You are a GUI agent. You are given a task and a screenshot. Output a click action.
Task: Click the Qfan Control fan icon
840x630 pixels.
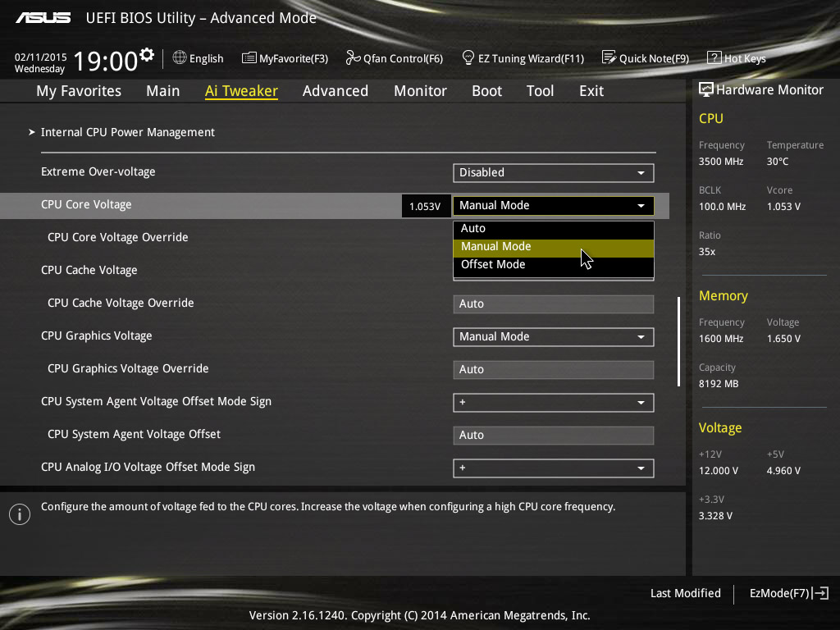coord(353,58)
